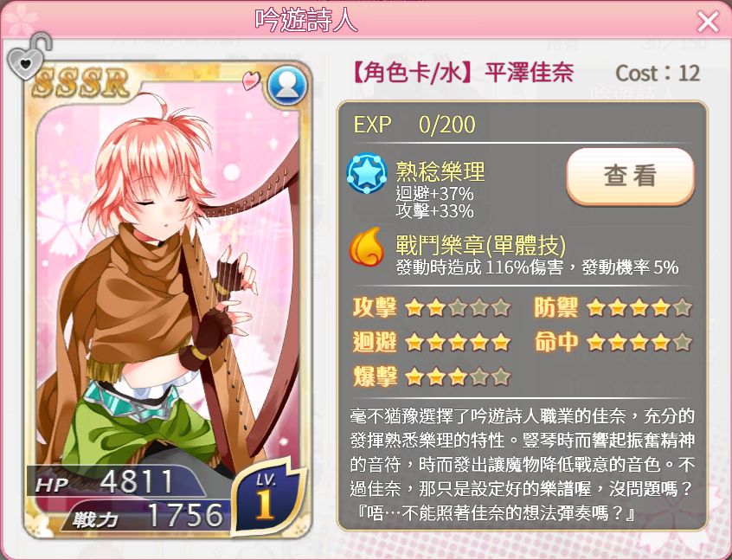Click the SSSR rarity badge

point(80,83)
